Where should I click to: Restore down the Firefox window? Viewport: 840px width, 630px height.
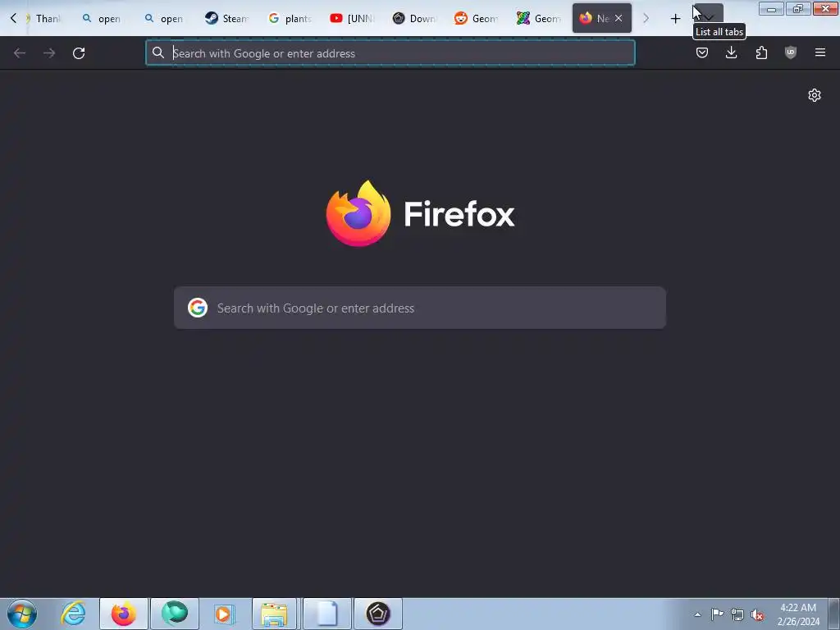point(798,8)
